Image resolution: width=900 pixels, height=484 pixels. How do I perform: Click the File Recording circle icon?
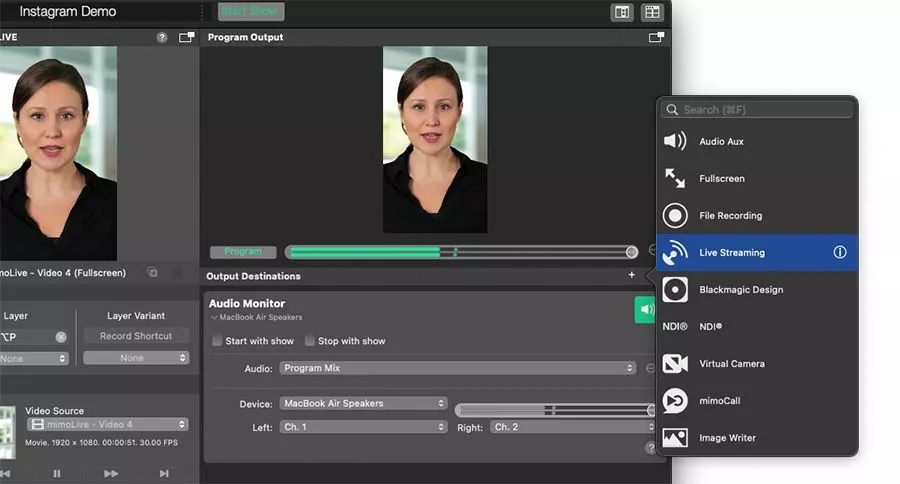click(x=675, y=215)
